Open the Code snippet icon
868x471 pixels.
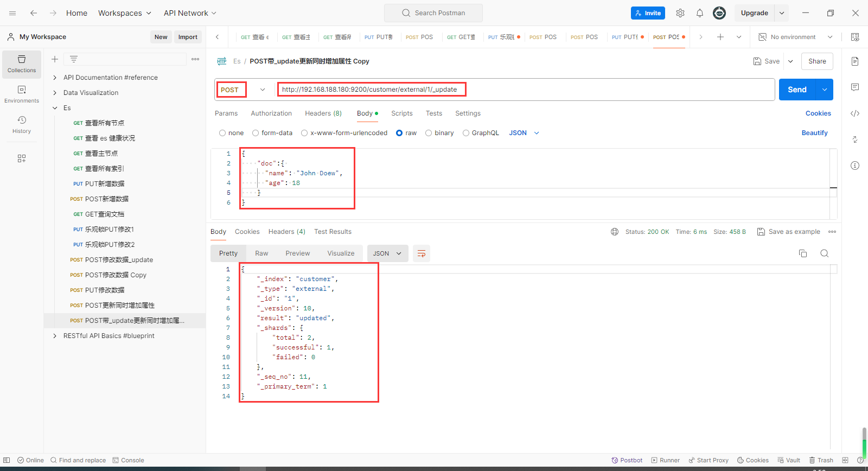(855, 113)
